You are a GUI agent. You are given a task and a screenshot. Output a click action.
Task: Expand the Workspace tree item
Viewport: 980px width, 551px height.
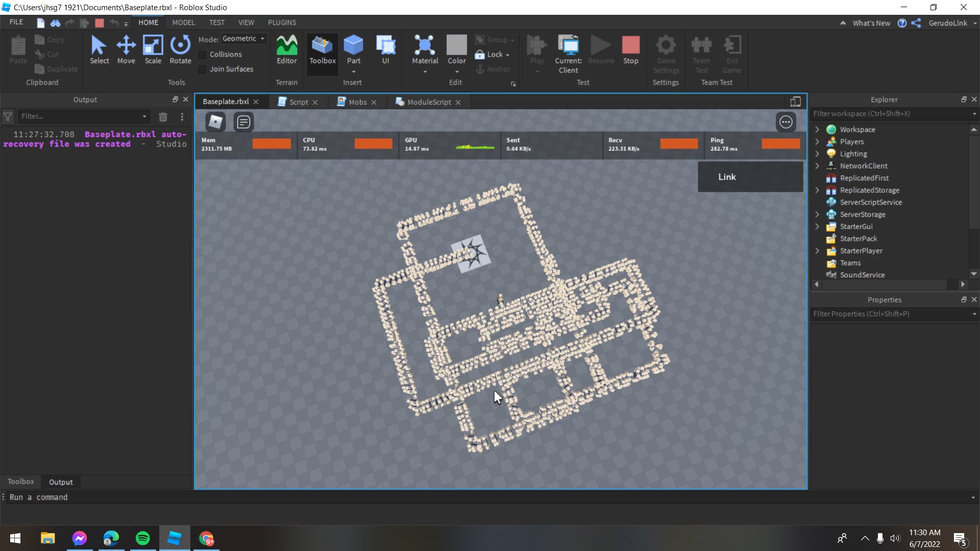817,130
